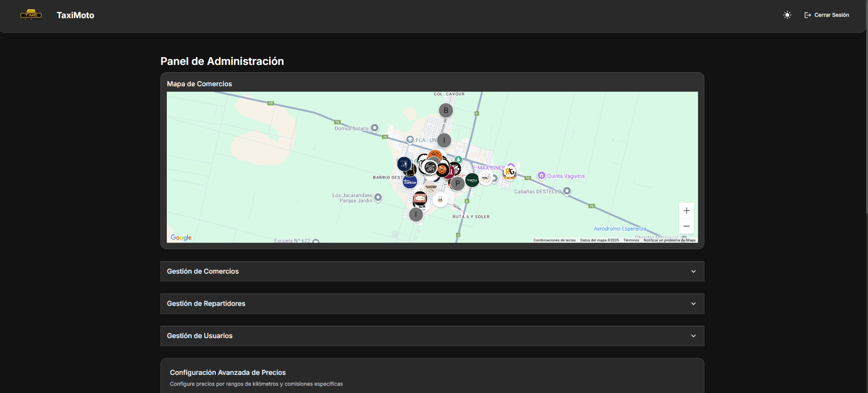This screenshot has height=393, width=868.
Task: Toggle the light/dark theme sun icon
Action: [x=787, y=15]
